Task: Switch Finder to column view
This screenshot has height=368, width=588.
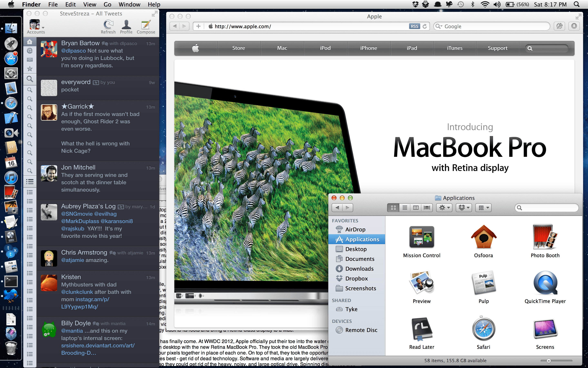Action: [x=416, y=208]
